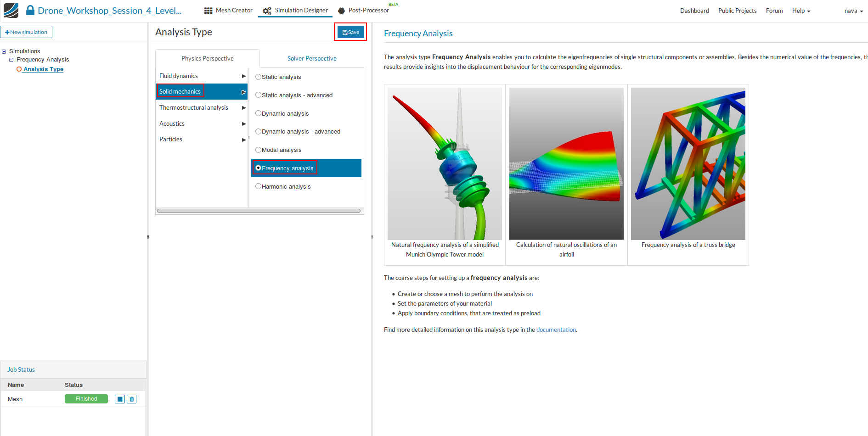Click the Drone_Workshop_Session_4 project title
Viewport: 868px width, 436px height.
coord(110,11)
